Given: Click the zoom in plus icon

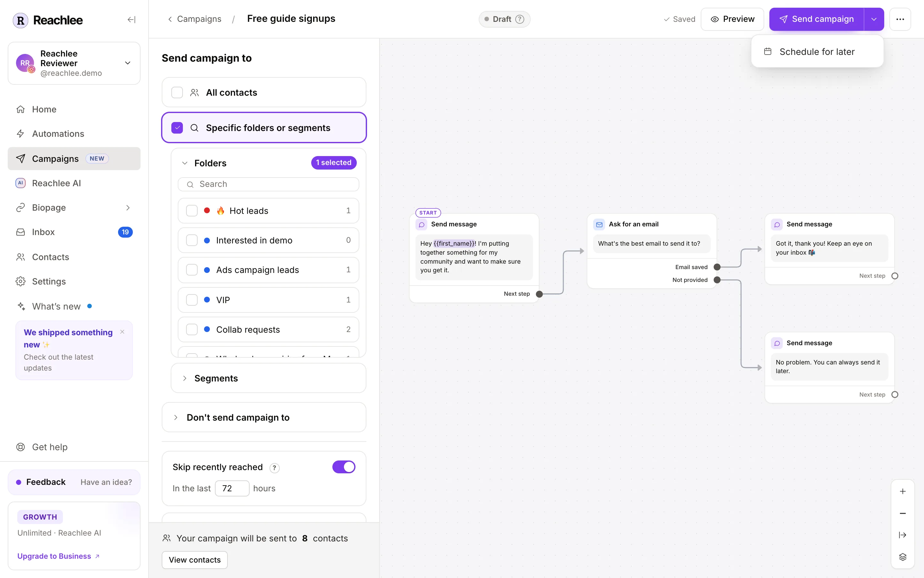Looking at the screenshot, I should point(903,491).
